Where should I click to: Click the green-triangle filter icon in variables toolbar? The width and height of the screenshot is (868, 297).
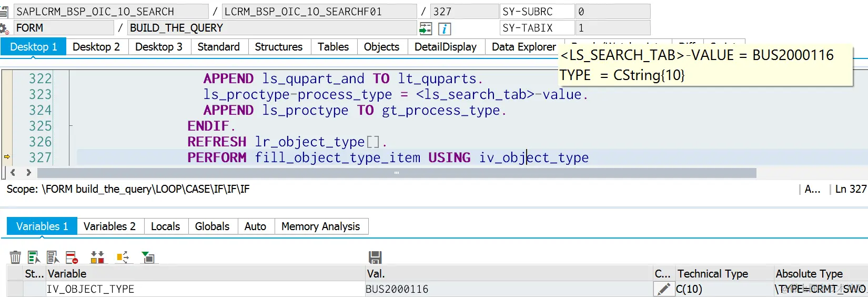pos(148,257)
